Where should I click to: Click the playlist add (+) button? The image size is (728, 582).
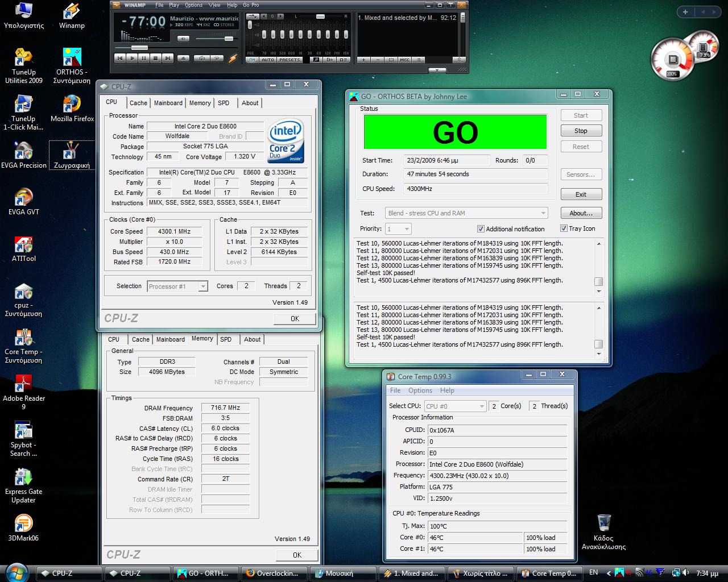pyautogui.click(x=363, y=60)
